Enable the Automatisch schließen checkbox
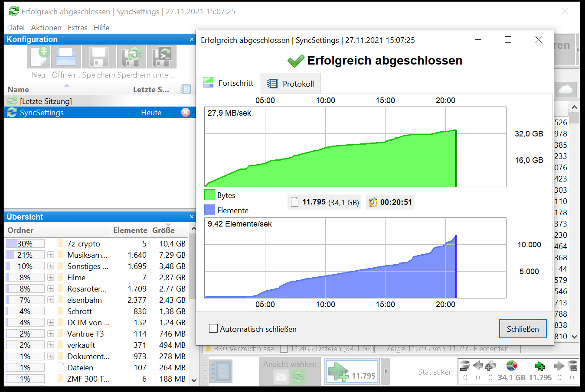 [213, 329]
